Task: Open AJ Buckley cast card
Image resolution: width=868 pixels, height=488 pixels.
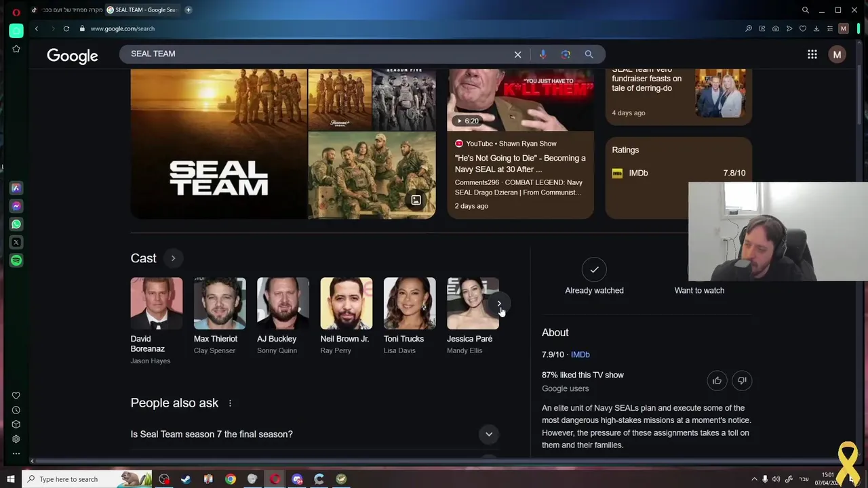Action: 283,316
